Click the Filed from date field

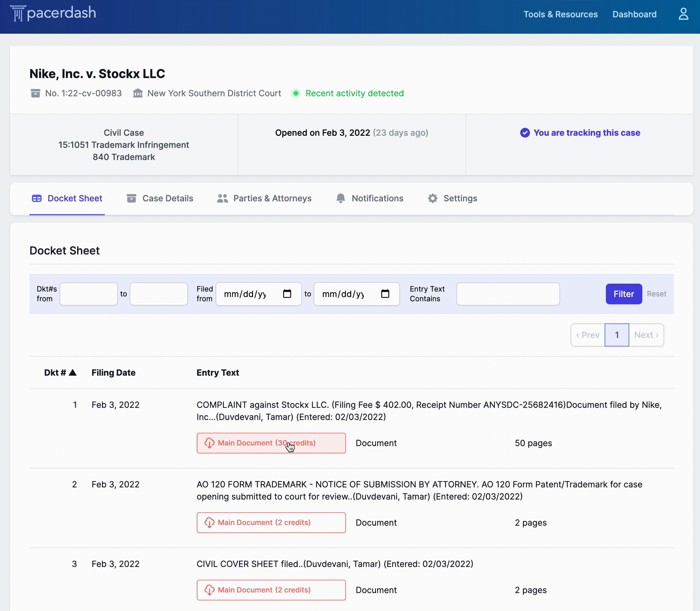point(258,294)
